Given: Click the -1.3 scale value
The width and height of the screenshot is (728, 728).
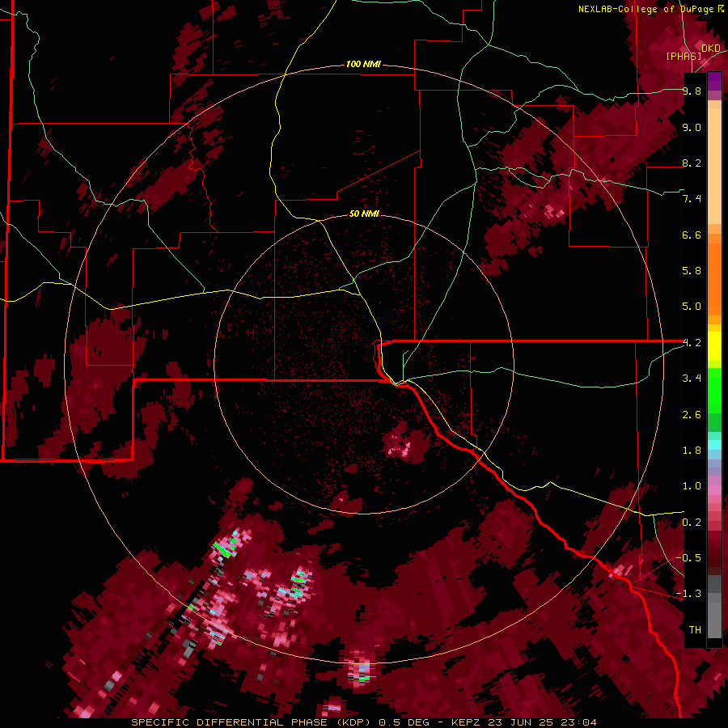Looking at the screenshot, I should coord(688,594).
